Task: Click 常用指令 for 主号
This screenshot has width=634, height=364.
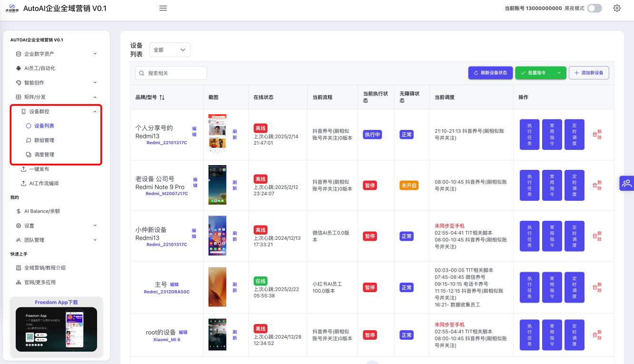Action: click(552, 287)
